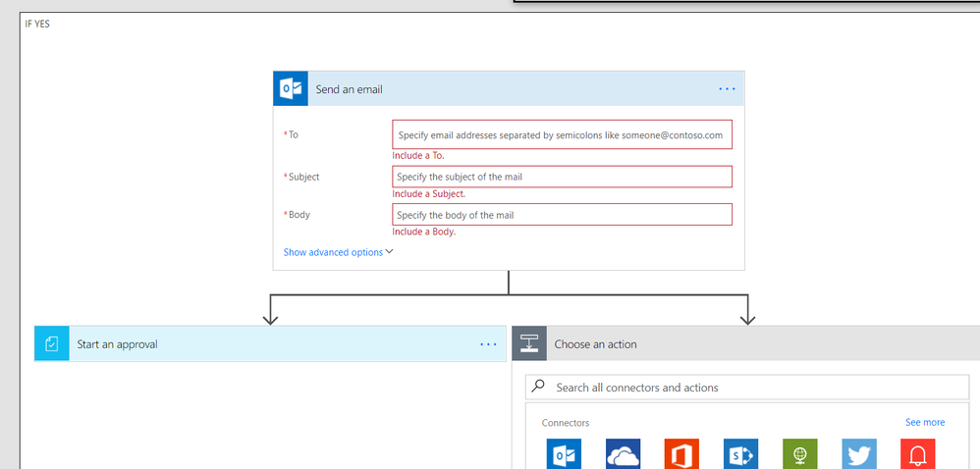
Task: Click the Subject field label
Action: [301, 177]
